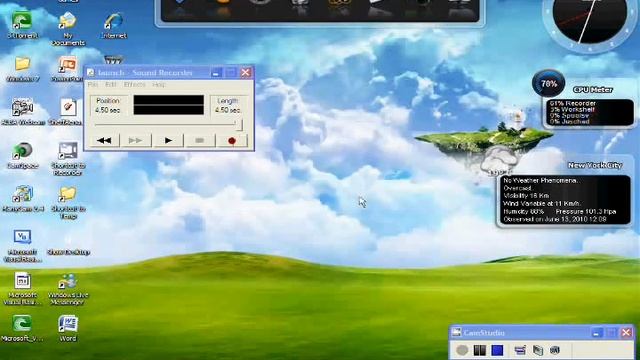Click the black waveform display in Sound Recorder
The width and height of the screenshot is (640, 360).
[169, 105]
